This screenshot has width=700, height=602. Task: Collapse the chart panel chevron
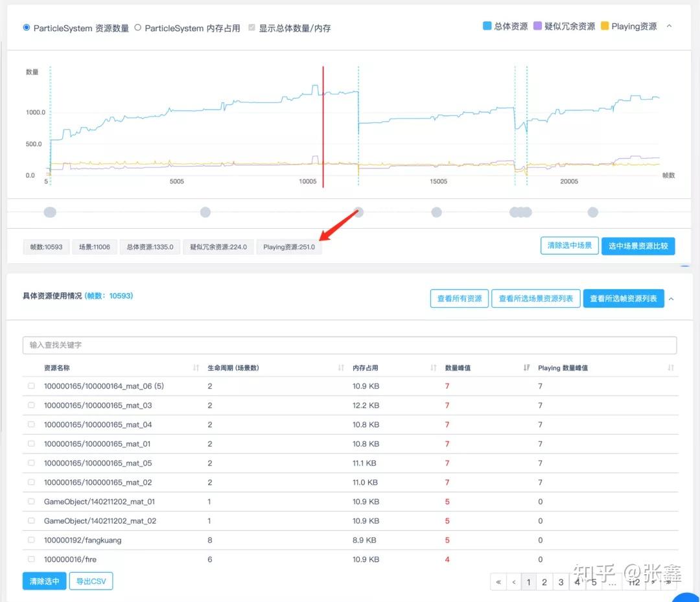pos(669,26)
